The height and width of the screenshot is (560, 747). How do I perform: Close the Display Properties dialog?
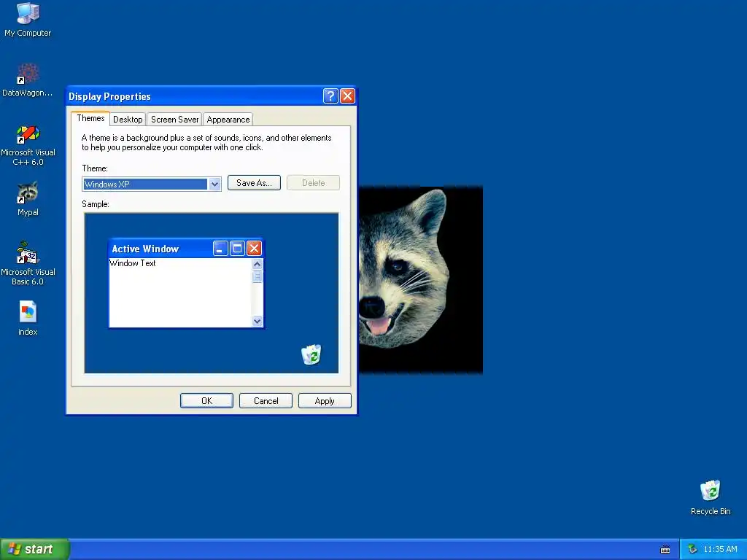pos(348,96)
